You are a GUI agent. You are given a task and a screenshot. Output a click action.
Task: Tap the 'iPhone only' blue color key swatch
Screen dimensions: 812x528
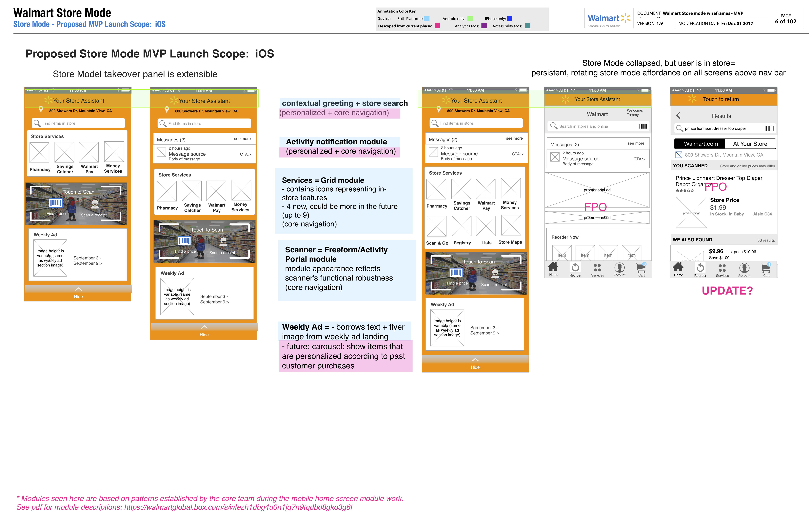[509, 19]
